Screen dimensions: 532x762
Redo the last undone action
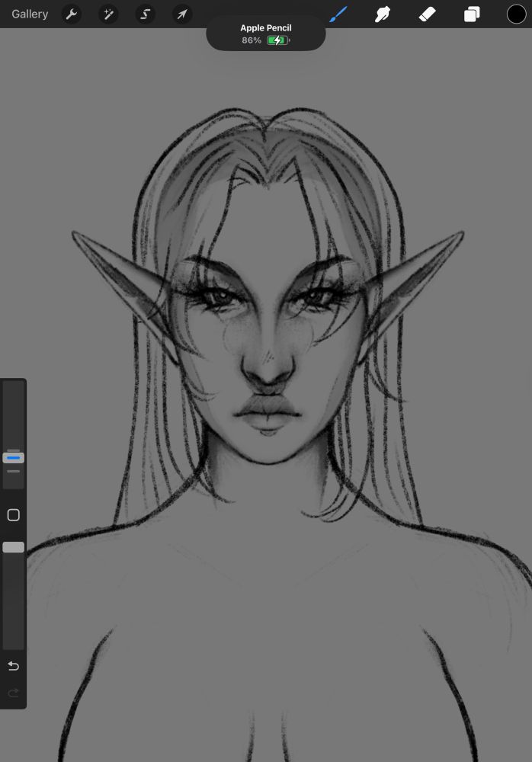[14, 693]
